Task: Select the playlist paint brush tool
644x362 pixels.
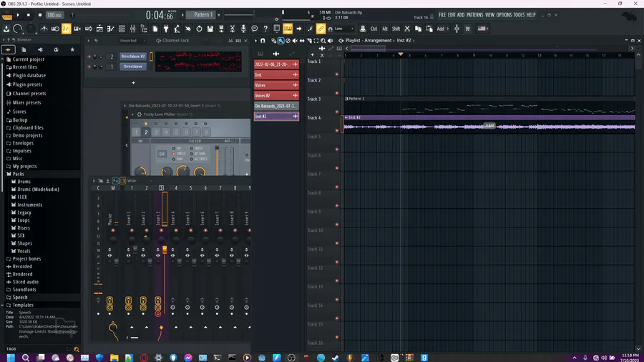Action: click(x=280, y=41)
